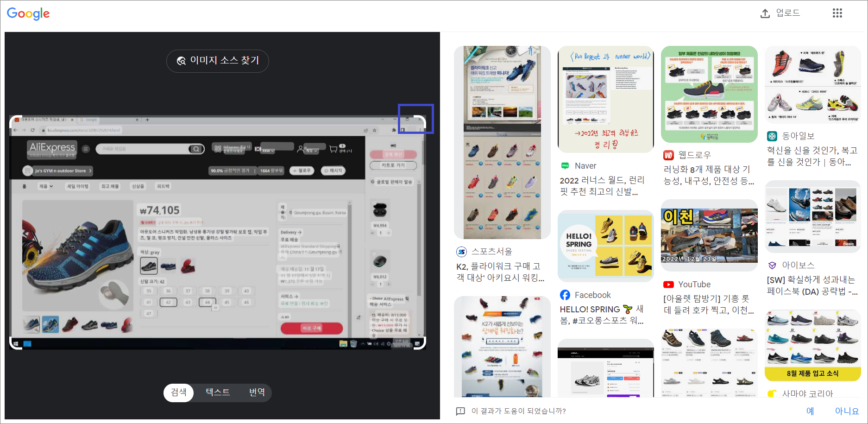Open the 이천 YouTube video thumbnail

pyautogui.click(x=709, y=235)
